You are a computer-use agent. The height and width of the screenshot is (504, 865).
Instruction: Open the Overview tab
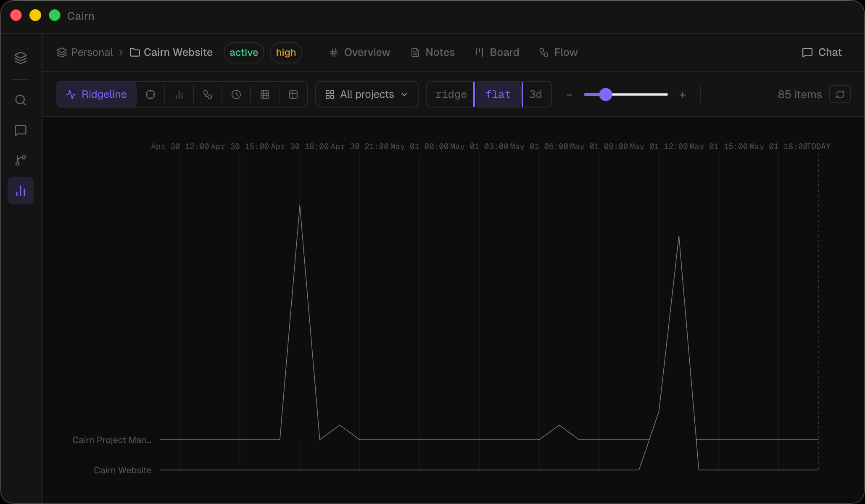coord(360,52)
